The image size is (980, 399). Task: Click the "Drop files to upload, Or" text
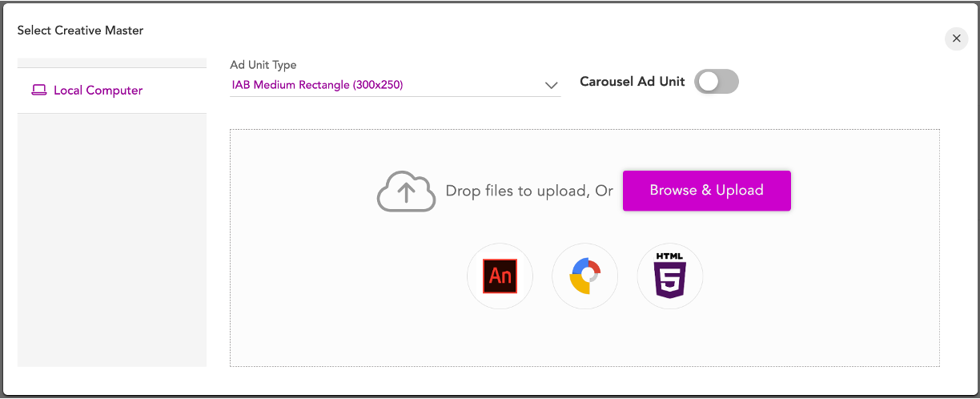point(529,191)
